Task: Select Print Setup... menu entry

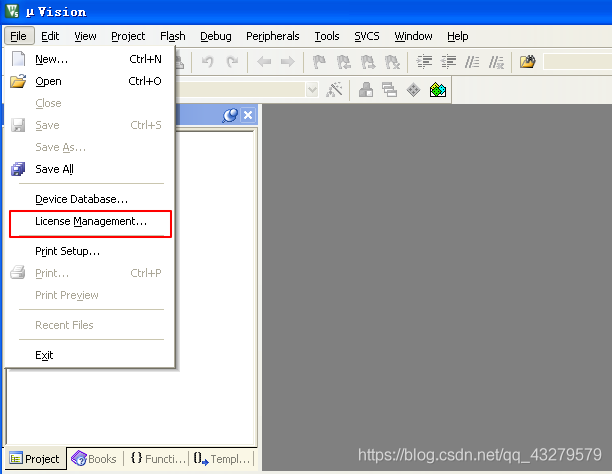Action: tap(90, 251)
